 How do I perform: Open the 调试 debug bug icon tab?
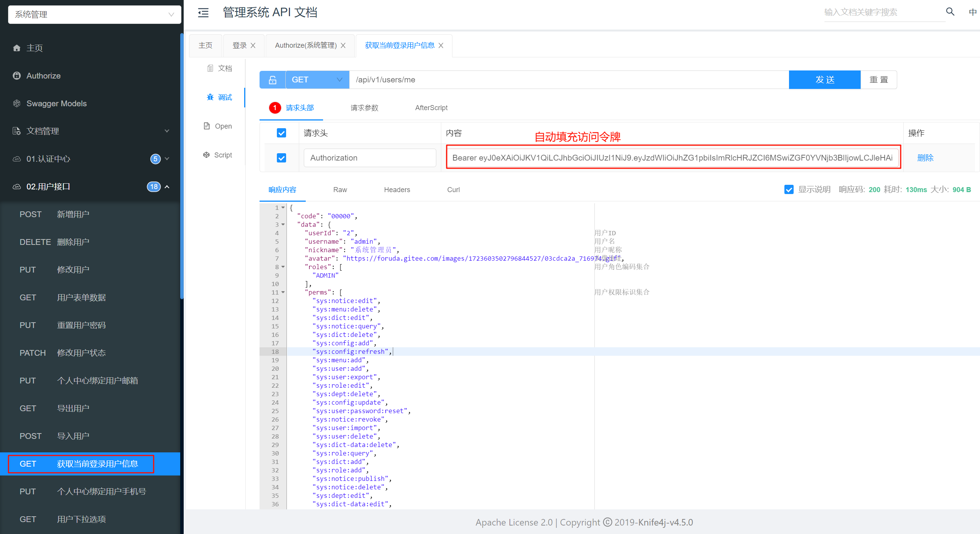210,97
